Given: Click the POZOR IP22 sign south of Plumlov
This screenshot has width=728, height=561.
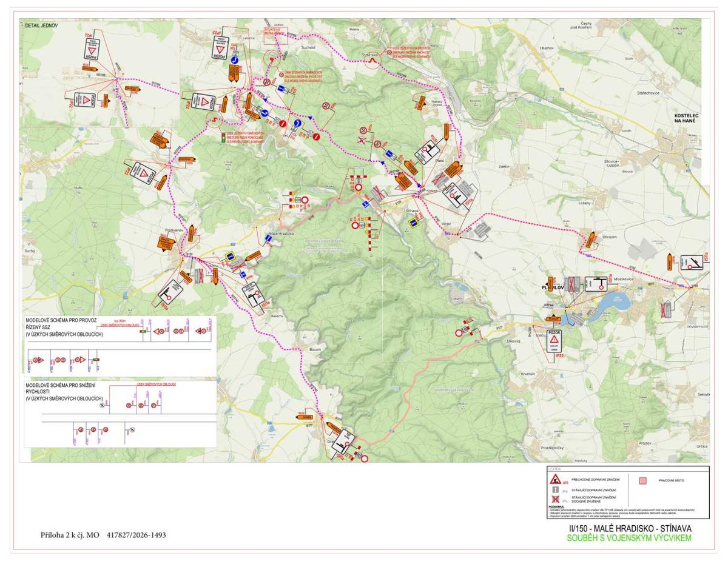Looking at the screenshot, I should [x=554, y=342].
